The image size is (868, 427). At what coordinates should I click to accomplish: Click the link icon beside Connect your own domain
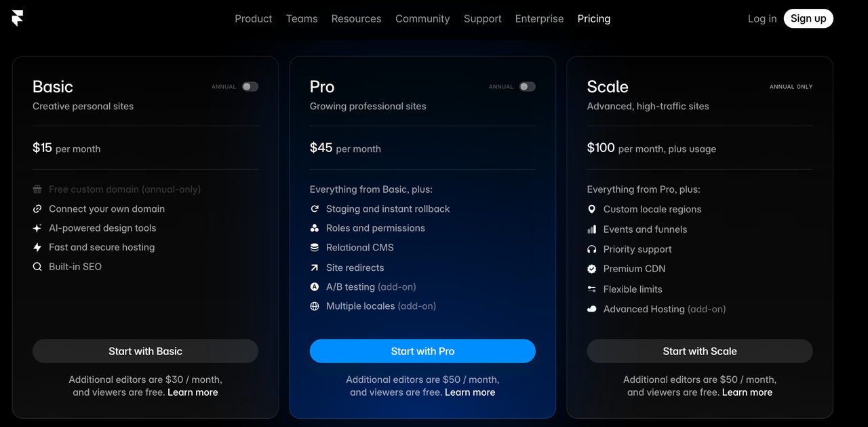(37, 208)
